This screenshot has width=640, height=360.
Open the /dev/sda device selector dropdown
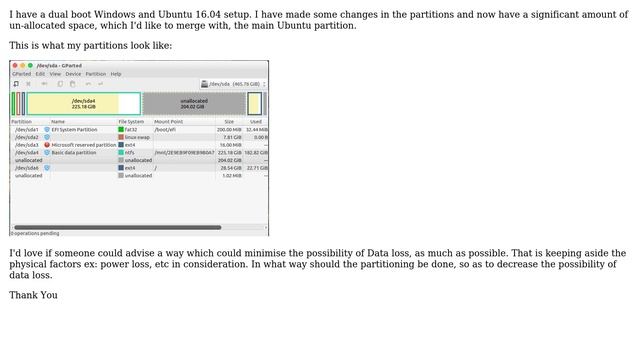click(x=233, y=84)
